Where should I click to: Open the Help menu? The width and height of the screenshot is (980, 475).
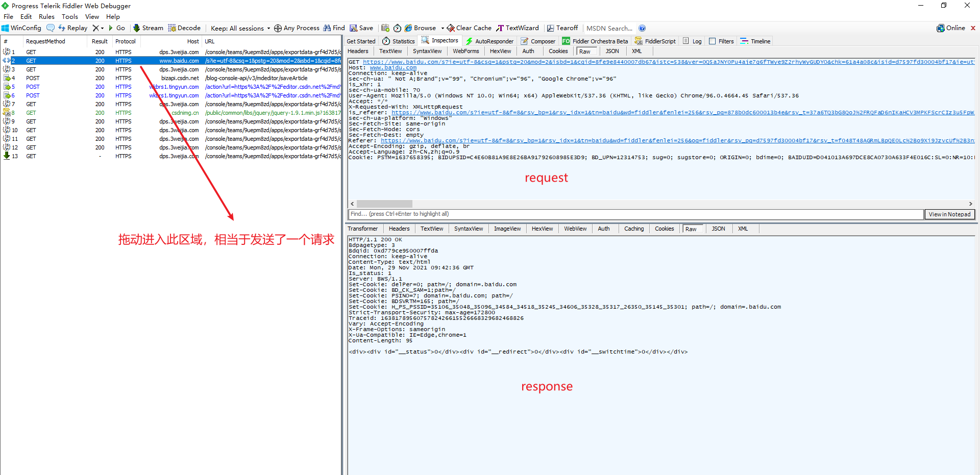[x=113, y=16]
